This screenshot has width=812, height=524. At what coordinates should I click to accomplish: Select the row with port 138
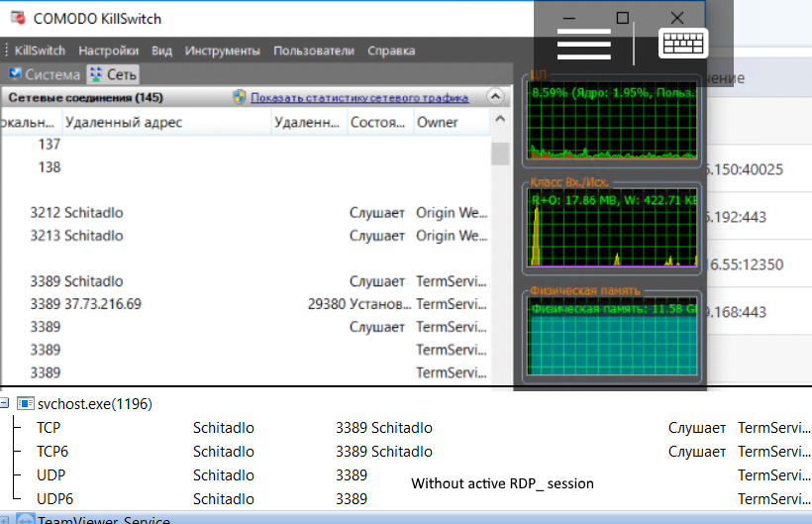pyautogui.click(x=246, y=167)
